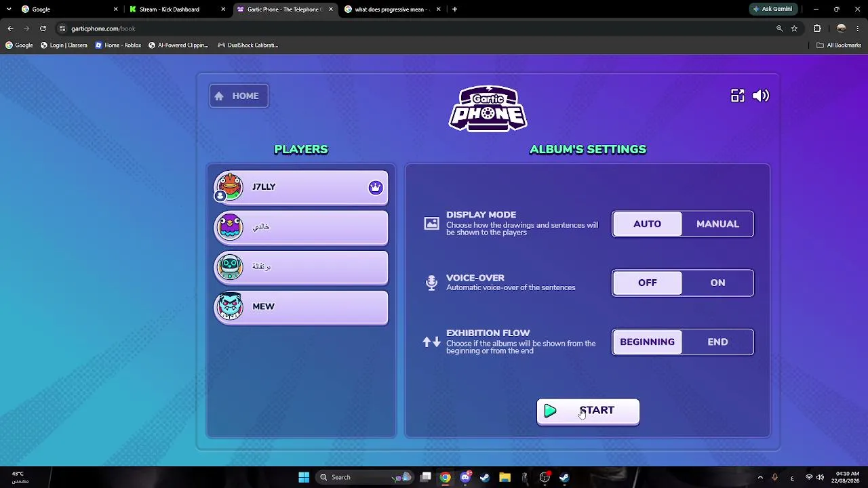Open the Home - Roblox bookmark

pyautogui.click(x=118, y=45)
